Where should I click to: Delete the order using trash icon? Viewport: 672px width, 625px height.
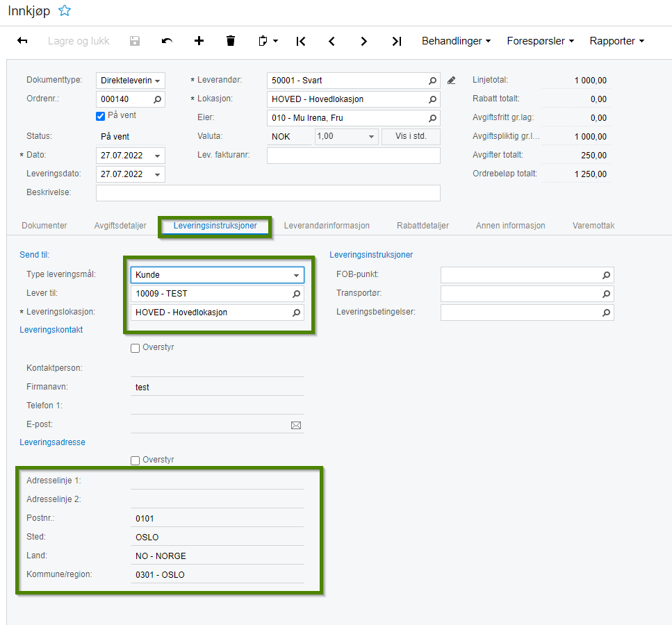pos(231,41)
